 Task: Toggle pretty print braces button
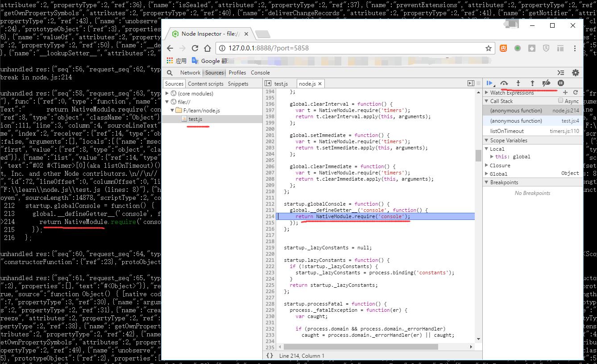pos(269,356)
